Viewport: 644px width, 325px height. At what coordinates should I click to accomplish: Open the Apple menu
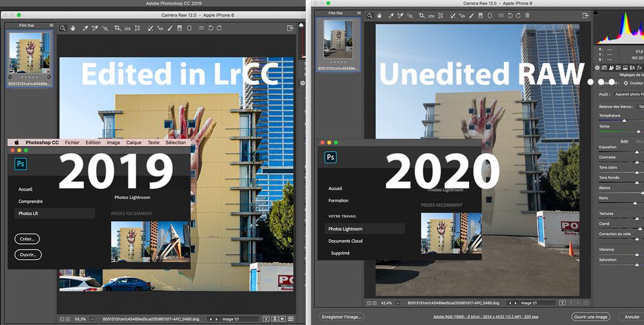[17, 142]
